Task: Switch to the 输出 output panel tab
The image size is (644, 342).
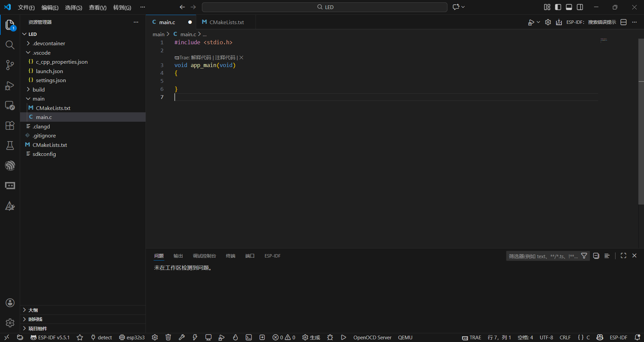Action: pos(178,256)
